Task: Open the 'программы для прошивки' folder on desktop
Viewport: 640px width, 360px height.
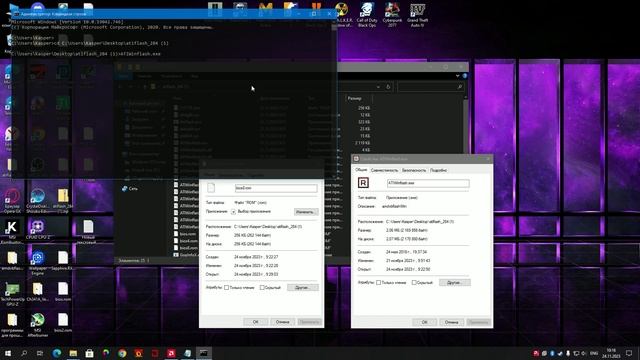Action: pos(12,325)
